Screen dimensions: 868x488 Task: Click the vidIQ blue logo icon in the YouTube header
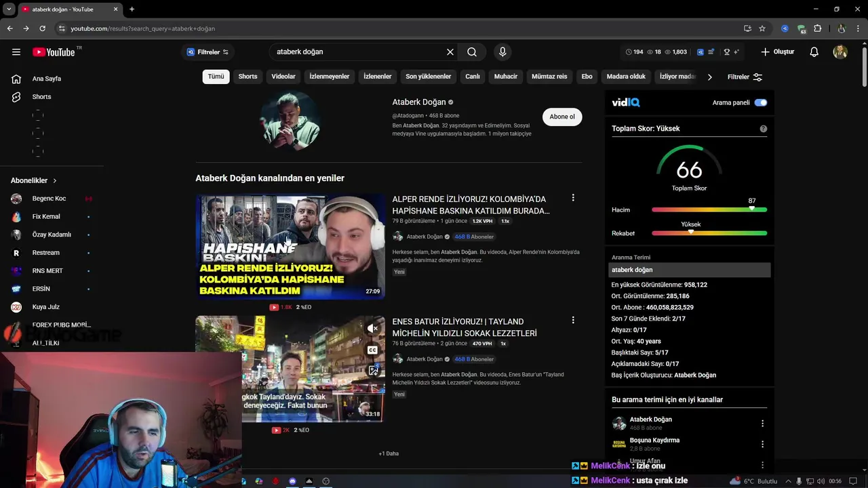[x=701, y=52]
